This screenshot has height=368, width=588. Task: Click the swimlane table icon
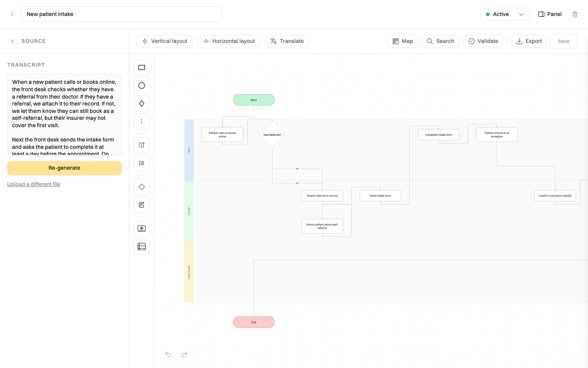[142, 247]
